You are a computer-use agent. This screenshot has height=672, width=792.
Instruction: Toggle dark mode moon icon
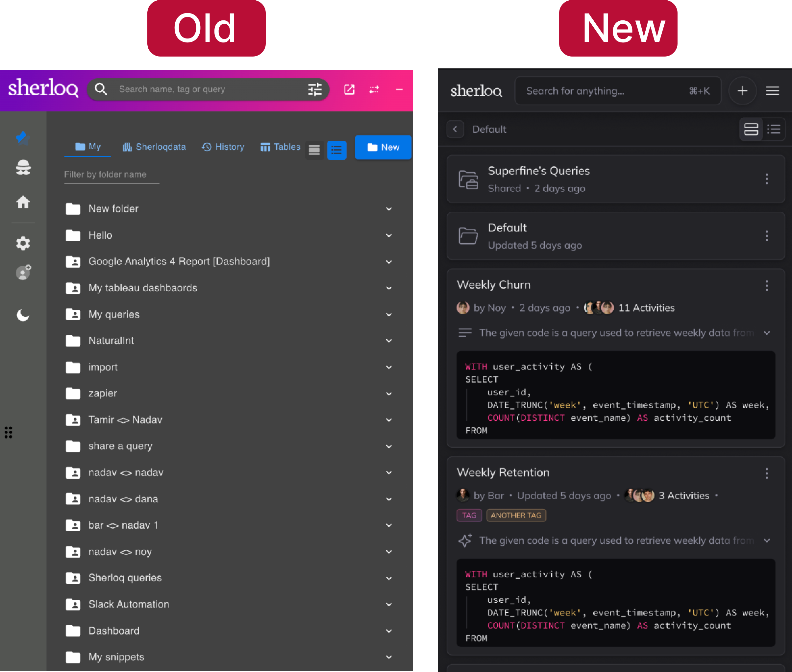23,315
